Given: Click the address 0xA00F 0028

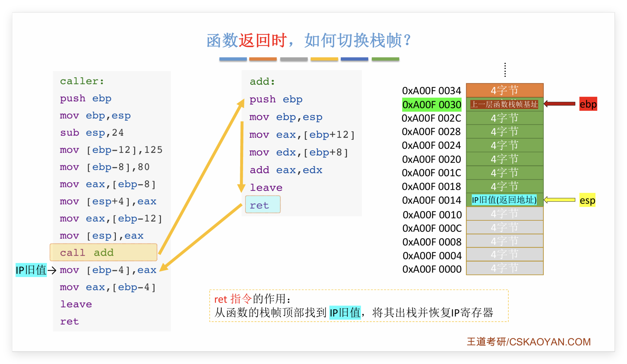Looking at the screenshot, I should point(432,132).
